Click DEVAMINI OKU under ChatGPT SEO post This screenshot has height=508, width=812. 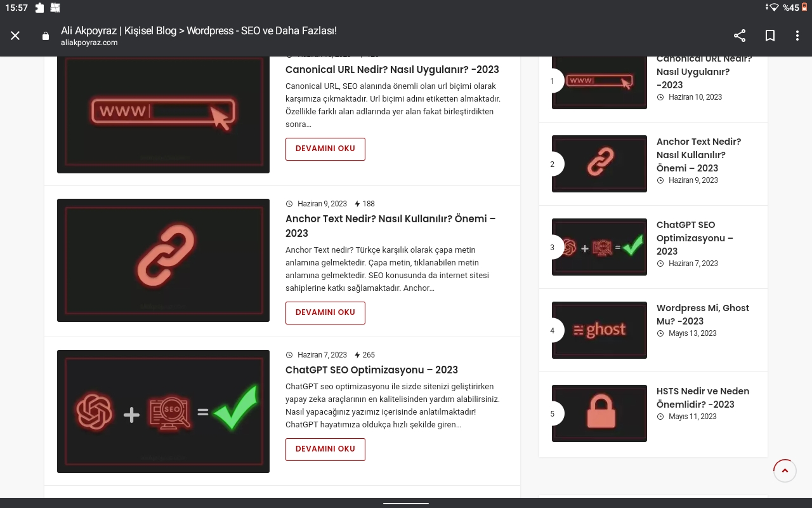point(325,449)
